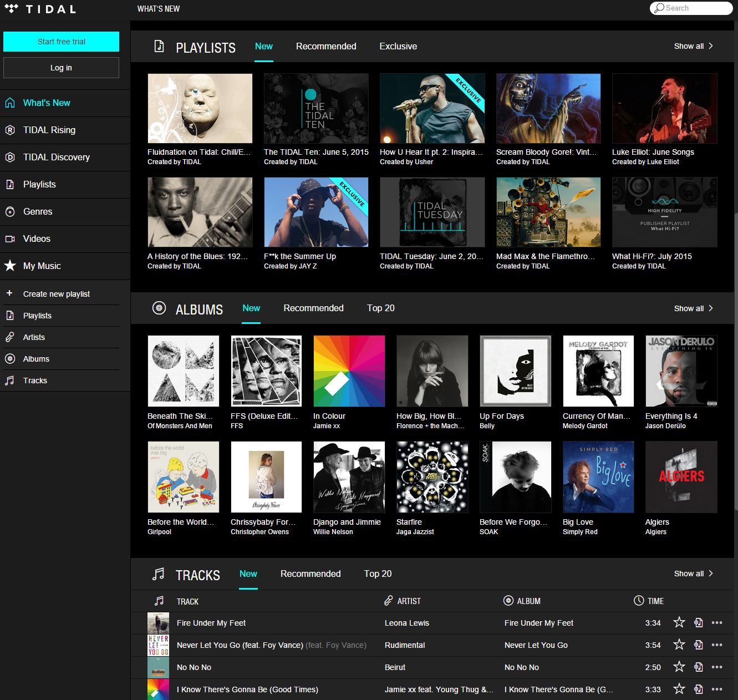The width and height of the screenshot is (738, 700).
Task: Open The TIDAL Ten playlist cover
Action: [316, 108]
